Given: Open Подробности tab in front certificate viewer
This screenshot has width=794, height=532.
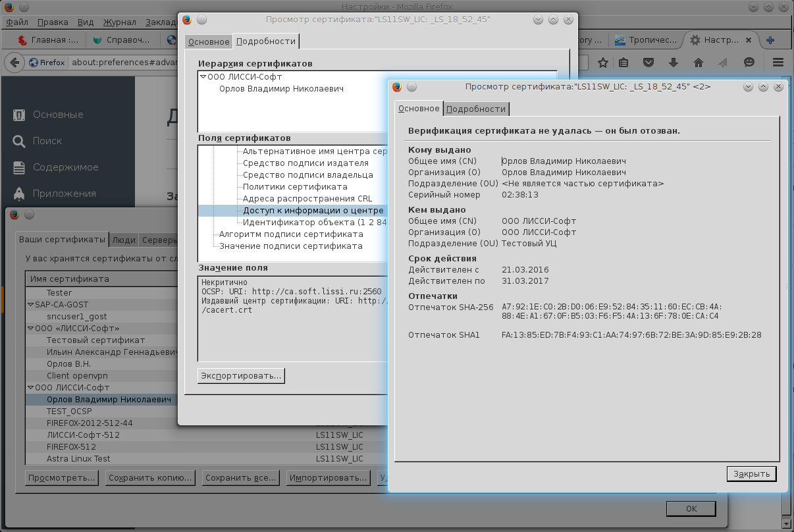Looking at the screenshot, I should [x=476, y=109].
